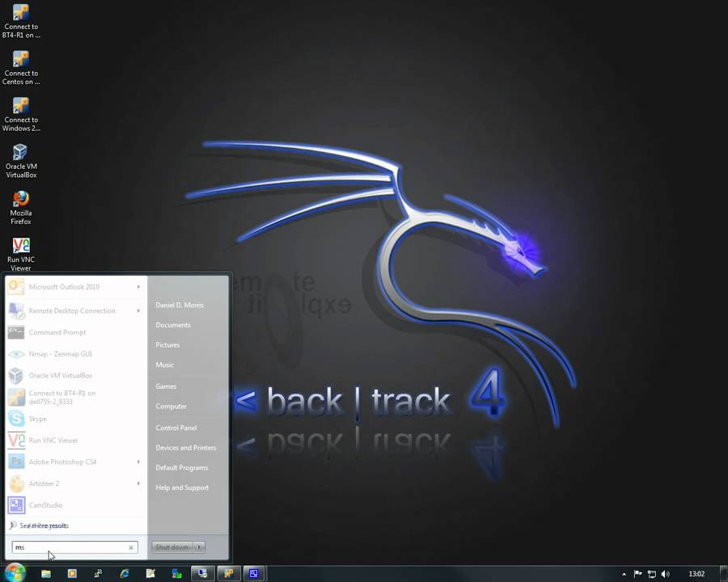
Task: Open Windows Explorer folder icon in taskbar
Action: [46, 574]
